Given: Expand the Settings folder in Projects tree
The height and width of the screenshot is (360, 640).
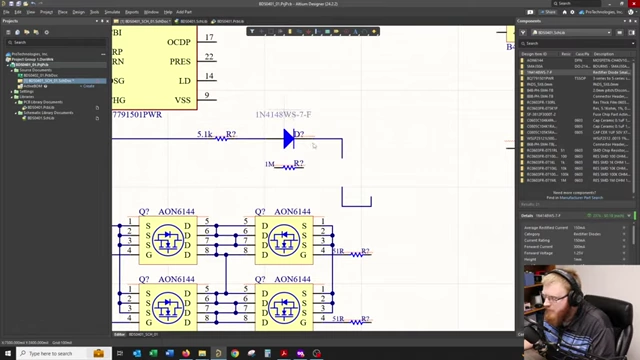Looking at the screenshot, I should 11,91.
